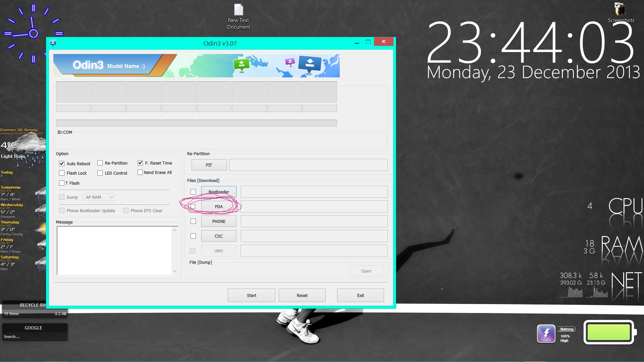Tick the checkbox beside Bootloader
The height and width of the screenshot is (362, 644).
(x=193, y=192)
